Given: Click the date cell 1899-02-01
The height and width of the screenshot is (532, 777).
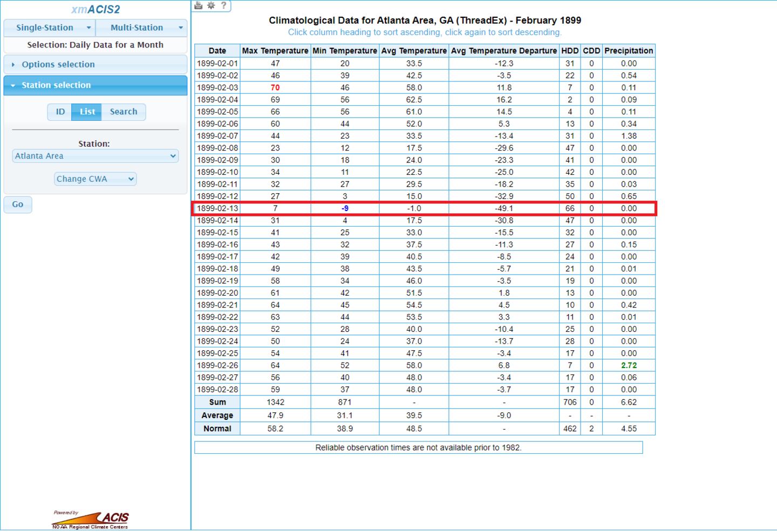Looking at the screenshot, I should pyautogui.click(x=217, y=63).
